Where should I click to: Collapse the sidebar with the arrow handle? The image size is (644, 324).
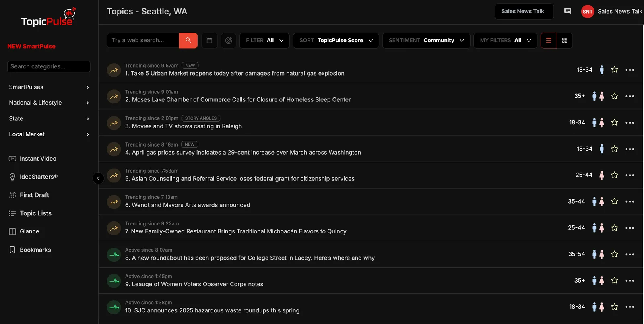98,178
